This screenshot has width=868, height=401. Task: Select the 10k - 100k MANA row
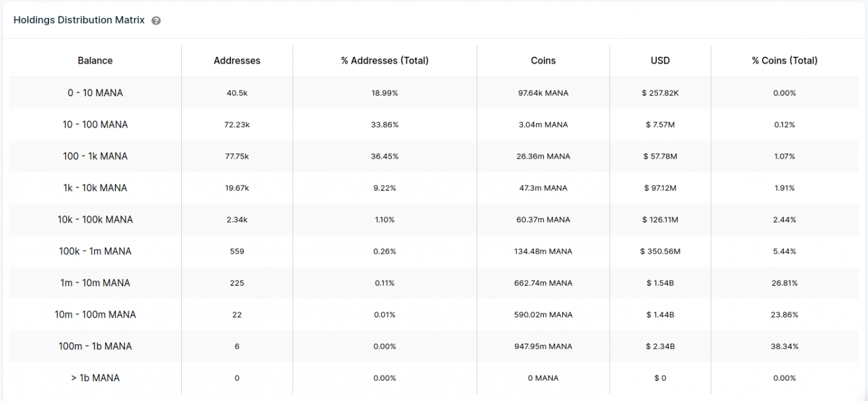coord(95,219)
